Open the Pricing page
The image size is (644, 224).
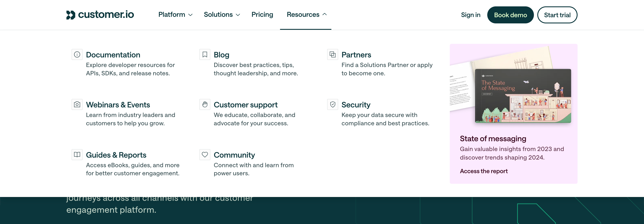(262, 15)
